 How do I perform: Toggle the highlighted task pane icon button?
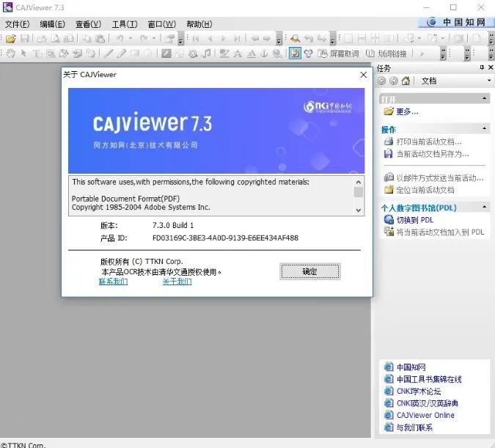click(x=295, y=54)
